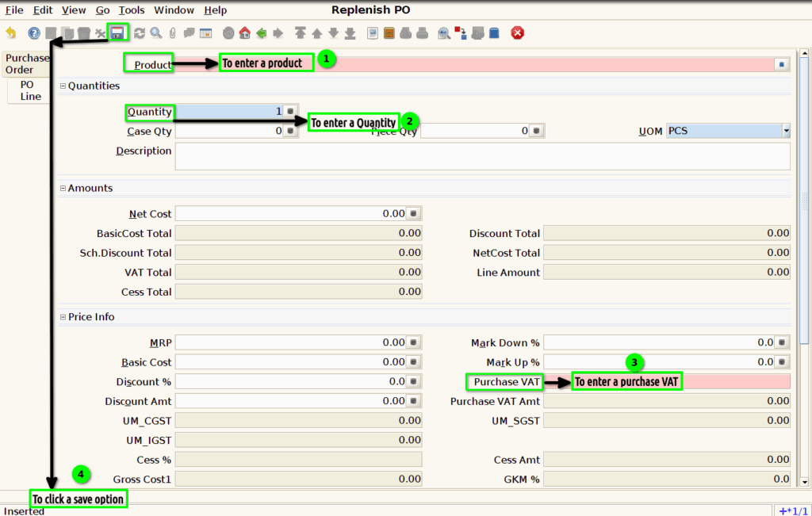The image size is (812, 516).
Task: Click scrollbar up arrow of form
Action: [x=804, y=53]
